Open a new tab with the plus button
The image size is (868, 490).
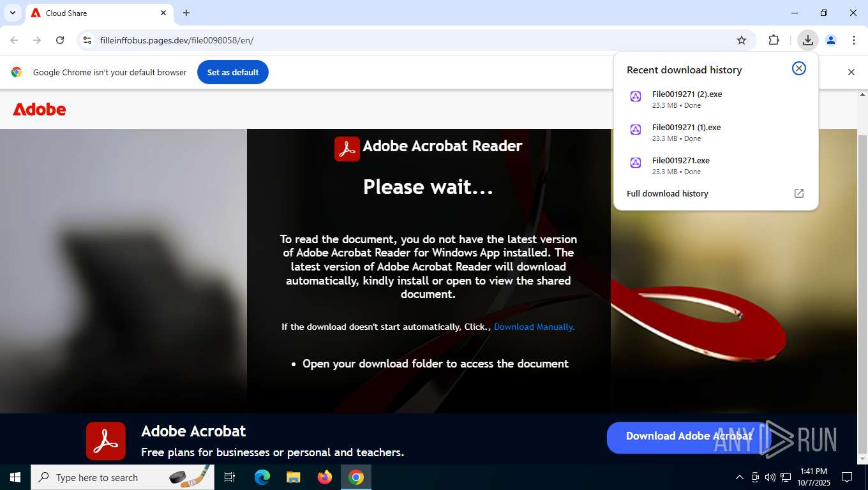pyautogui.click(x=186, y=13)
